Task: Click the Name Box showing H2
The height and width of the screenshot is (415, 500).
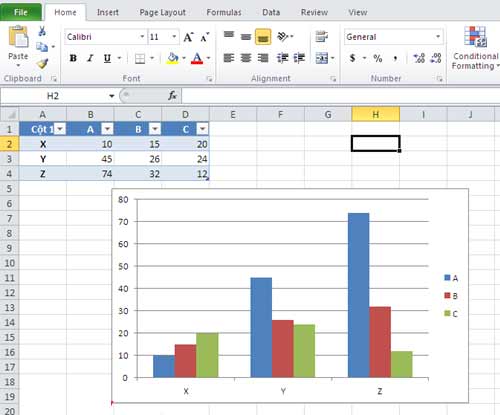Action: [x=53, y=96]
